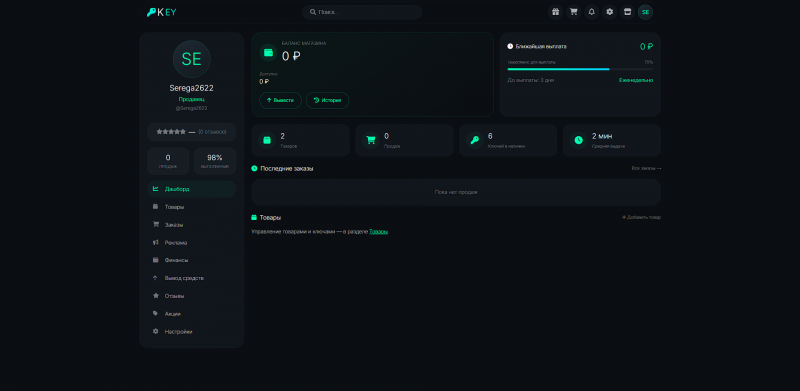Follow the Все заказы link
The height and width of the screenshot is (391, 800).
(646, 168)
